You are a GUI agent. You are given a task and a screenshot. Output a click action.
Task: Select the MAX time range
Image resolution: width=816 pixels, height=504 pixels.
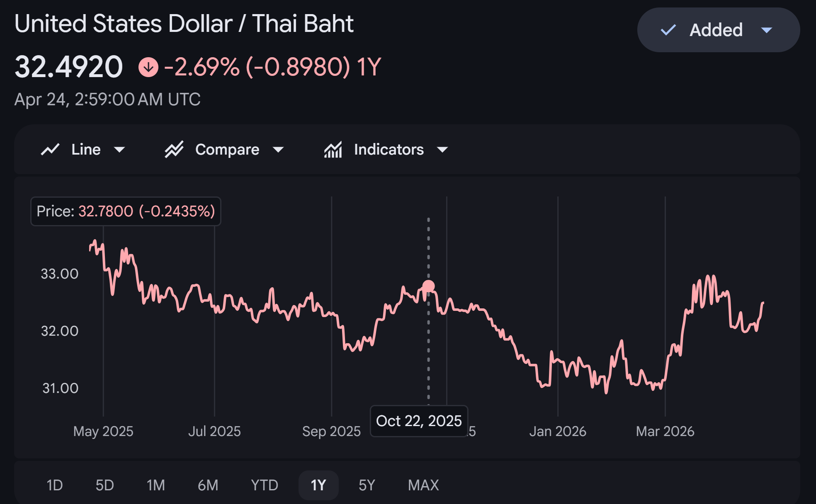coord(423,485)
